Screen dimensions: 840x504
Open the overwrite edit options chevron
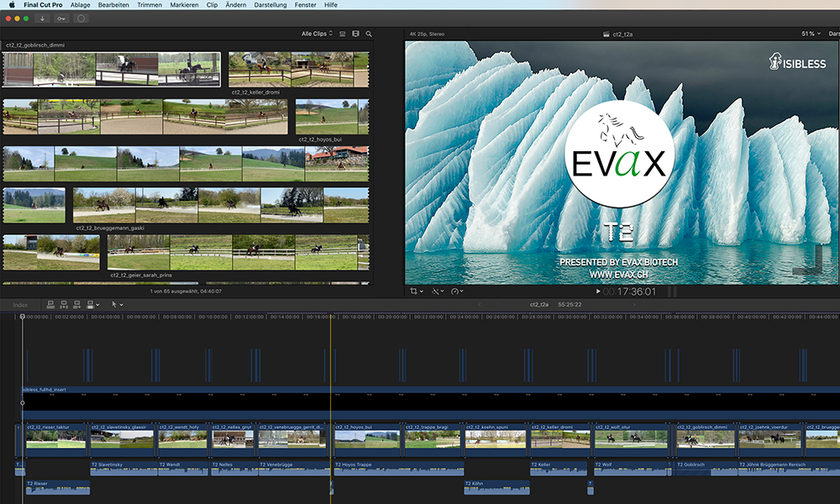[x=97, y=305]
